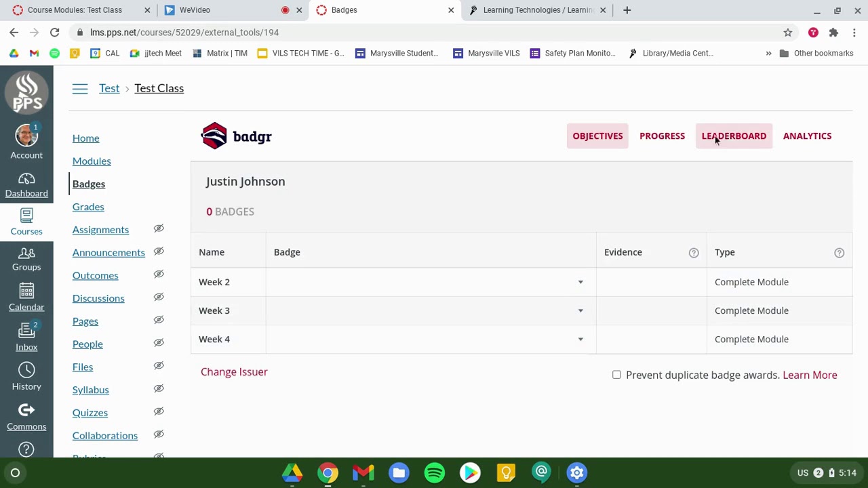Viewport: 868px width, 488px height.
Task: Open Courses in global navigation
Action: click(26, 222)
